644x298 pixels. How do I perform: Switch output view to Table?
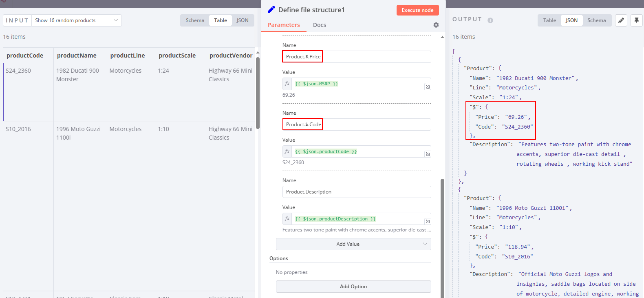pyautogui.click(x=549, y=20)
